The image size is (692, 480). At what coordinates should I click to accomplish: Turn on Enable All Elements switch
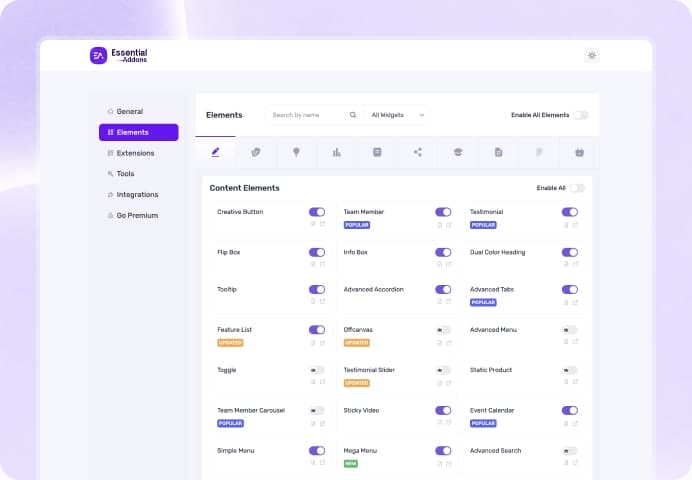tap(581, 115)
